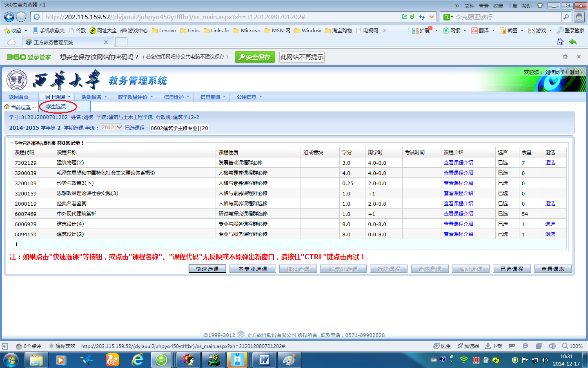588x368 pixels.
Task: Click the green undo arrow icon
Action: click(x=573, y=42)
